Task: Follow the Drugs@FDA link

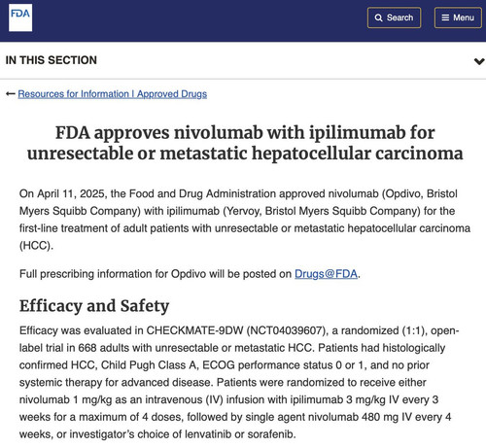Action: (x=326, y=274)
